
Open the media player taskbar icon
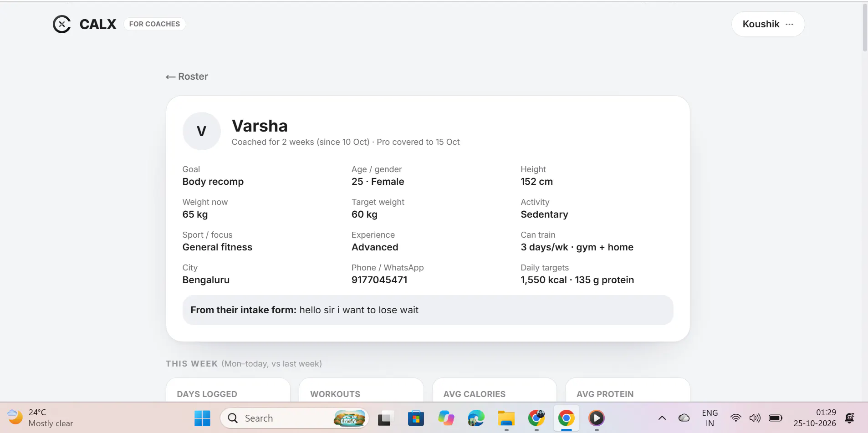(x=597, y=418)
